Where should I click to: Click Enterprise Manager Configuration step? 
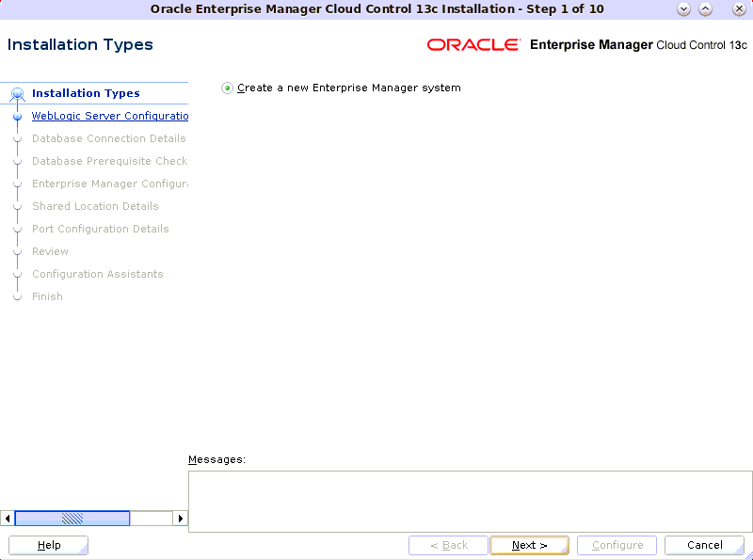tap(110, 184)
